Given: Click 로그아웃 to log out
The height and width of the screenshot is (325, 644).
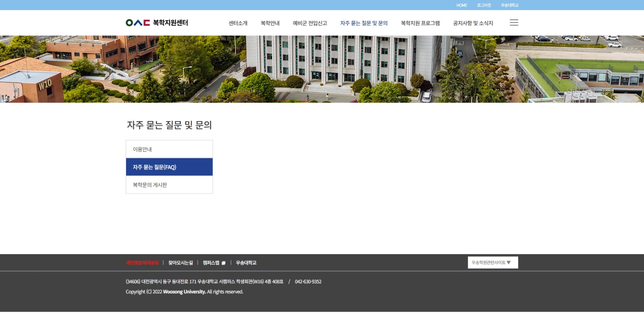Looking at the screenshot, I should tap(484, 5).
